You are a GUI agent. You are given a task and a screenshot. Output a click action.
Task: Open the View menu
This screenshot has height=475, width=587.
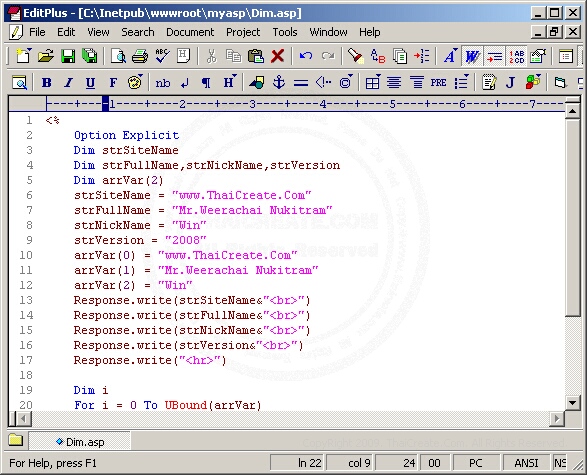tap(98, 32)
